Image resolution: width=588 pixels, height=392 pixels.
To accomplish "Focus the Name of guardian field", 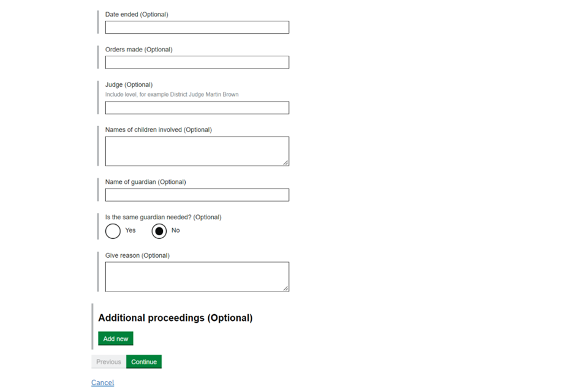I will (x=197, y=195).
